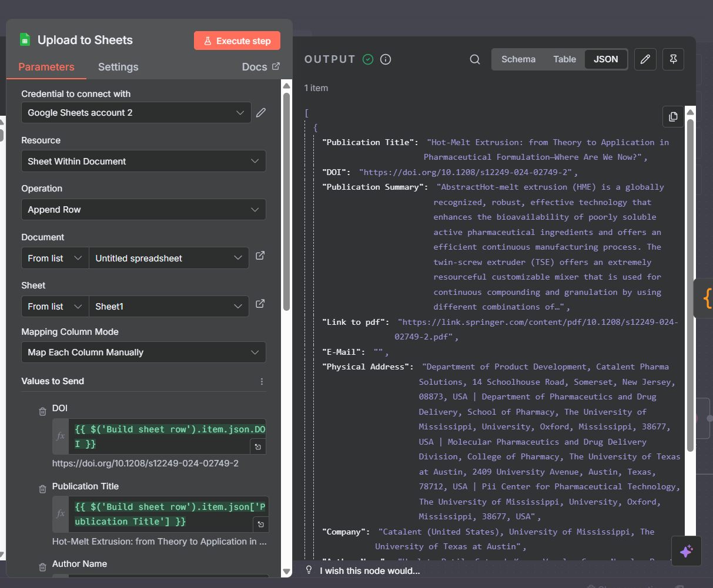Copy the JSON output to clipboard
This screenshot has width=713, height=588.
[x=673, y=116]
